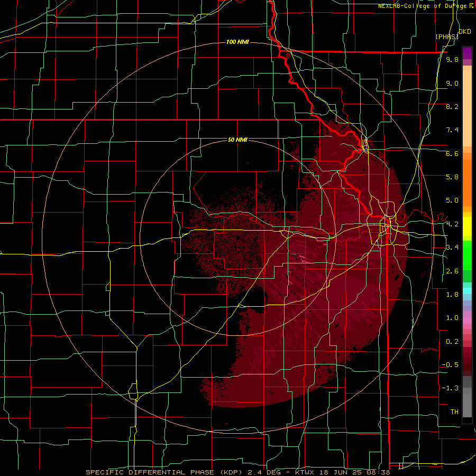This screenshot has width=476, height=476.
Task: Click the -0.5 value on the color scale
Action: 450,365
